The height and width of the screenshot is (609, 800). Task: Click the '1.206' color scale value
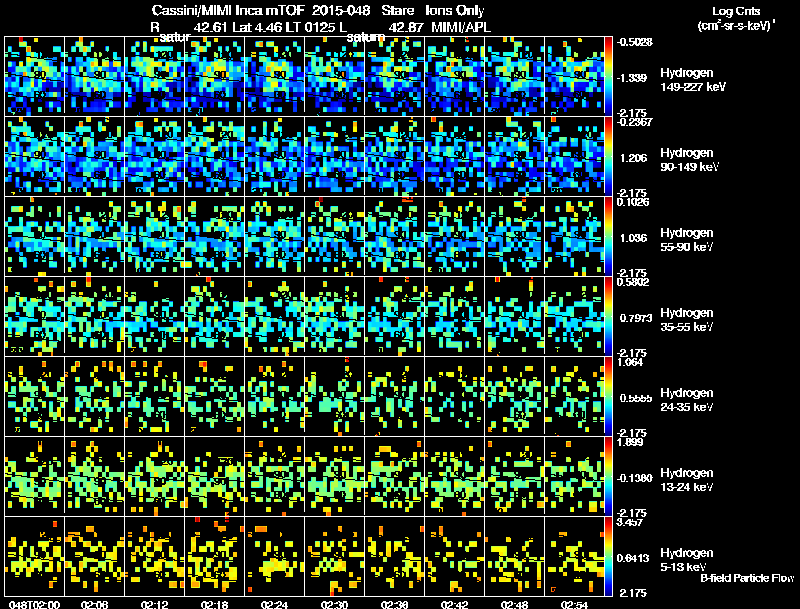633,158
